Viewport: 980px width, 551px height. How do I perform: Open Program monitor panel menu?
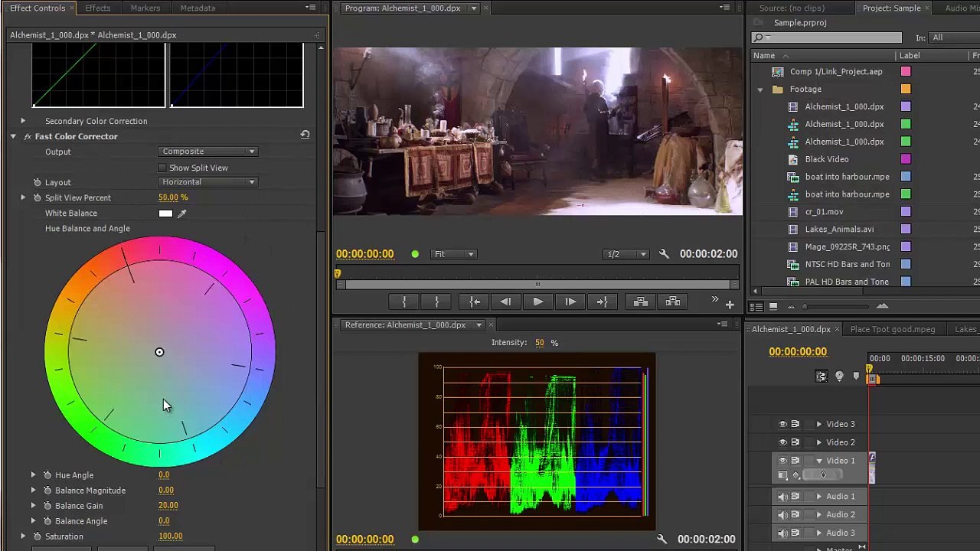coord(724,8)
